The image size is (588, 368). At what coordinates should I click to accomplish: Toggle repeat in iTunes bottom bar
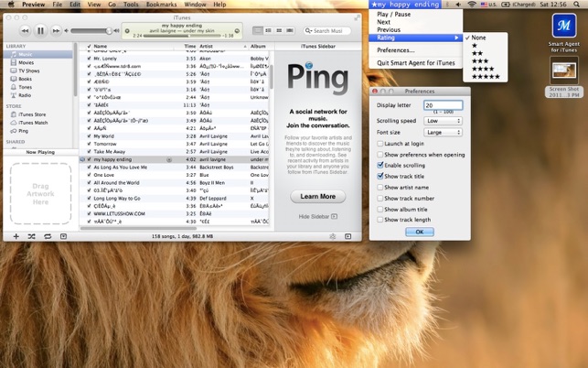click(48, 236)
